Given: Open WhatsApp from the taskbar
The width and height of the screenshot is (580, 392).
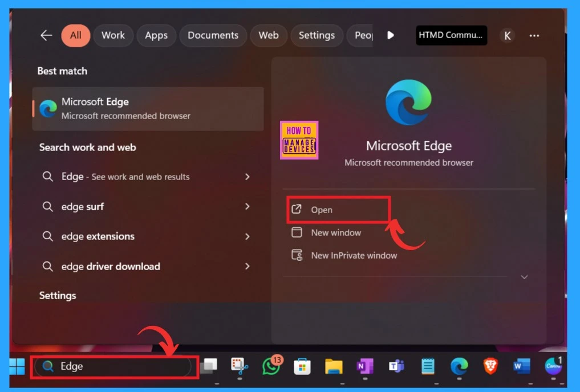Looking at the screenshot, I should point(271,366).
